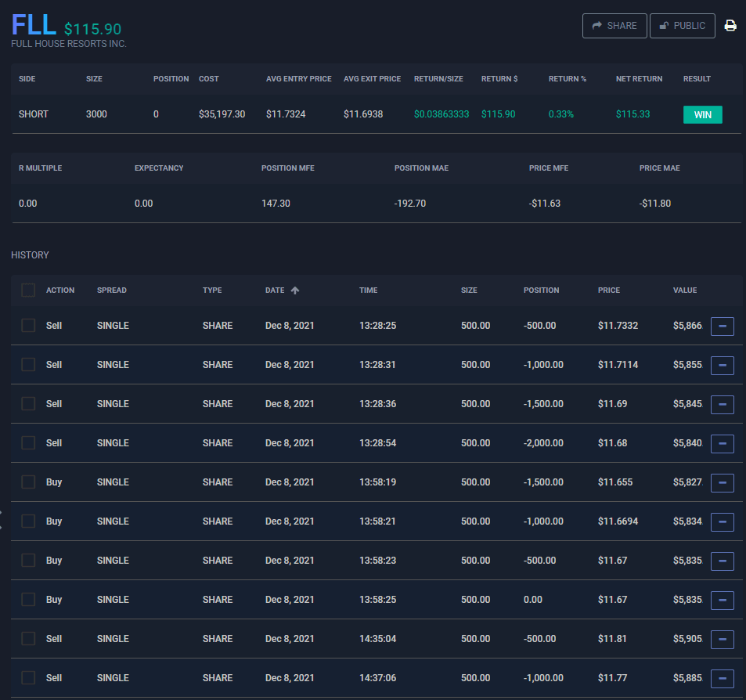Viewport: 746px width, 700px height.
Task: Click the printer icon
Action: pyautogui.click(x=730, y=26)
